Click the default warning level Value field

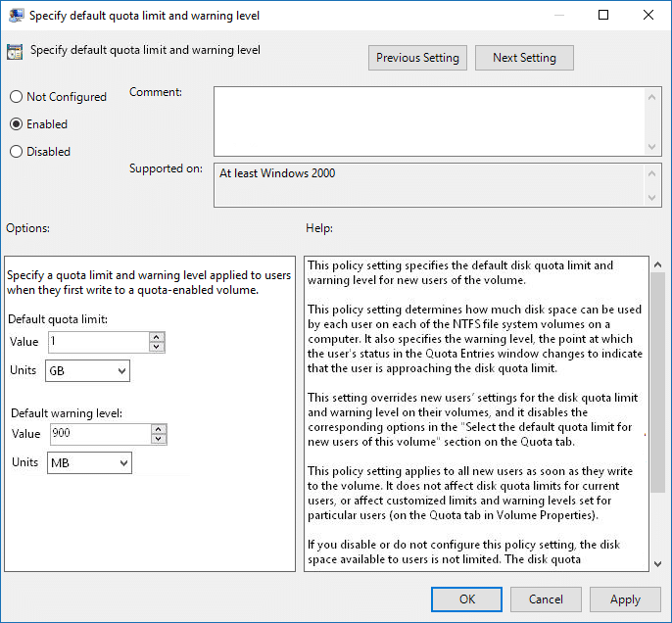98,434
